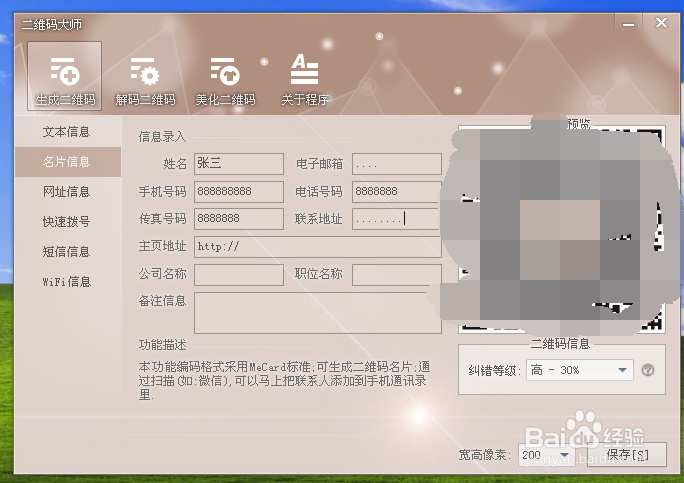Click the 手机号码 input field
Screen dimensions: 684x483
click(x=239, y=192)
